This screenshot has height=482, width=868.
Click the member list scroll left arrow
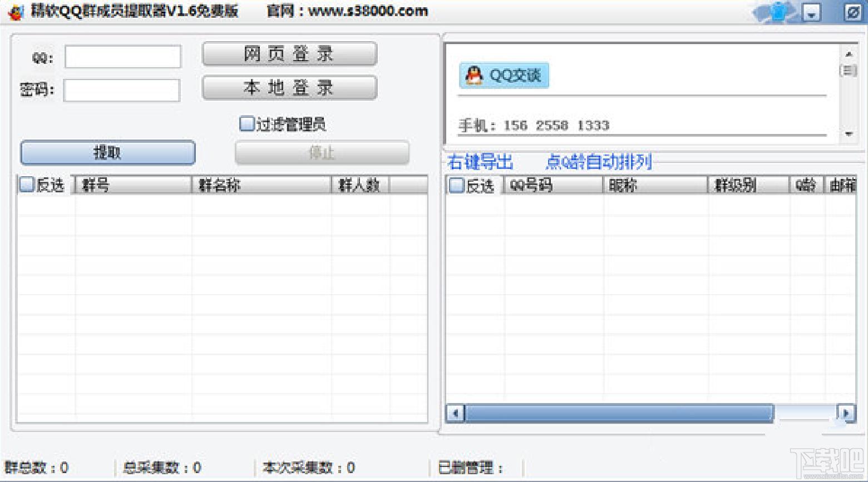[x=456, y=413]
